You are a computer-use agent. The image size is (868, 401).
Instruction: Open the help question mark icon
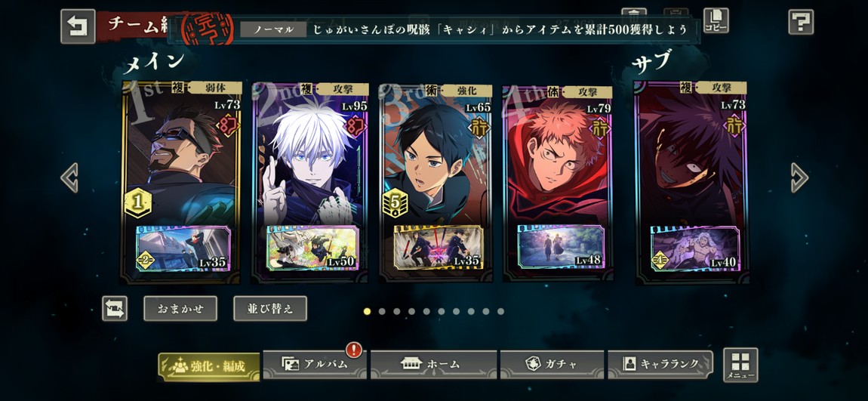(801, 23)
